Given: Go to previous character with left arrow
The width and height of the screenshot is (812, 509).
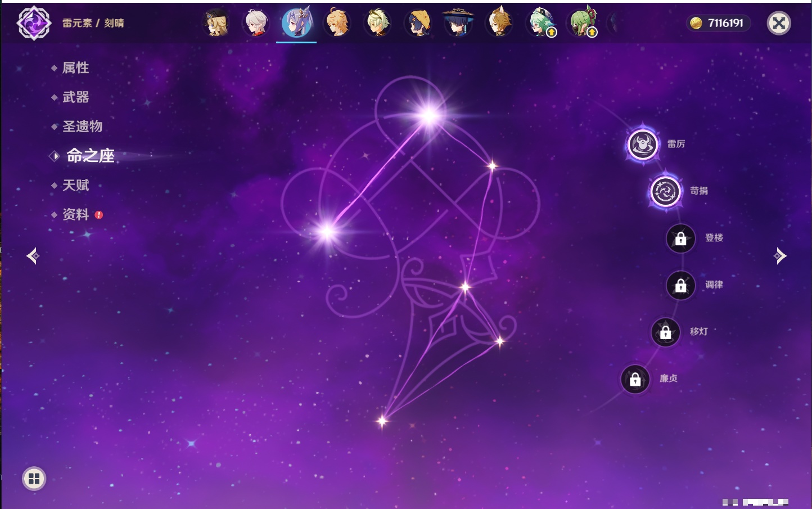Looking at the screenshot, I should click(x=33, y=256).
